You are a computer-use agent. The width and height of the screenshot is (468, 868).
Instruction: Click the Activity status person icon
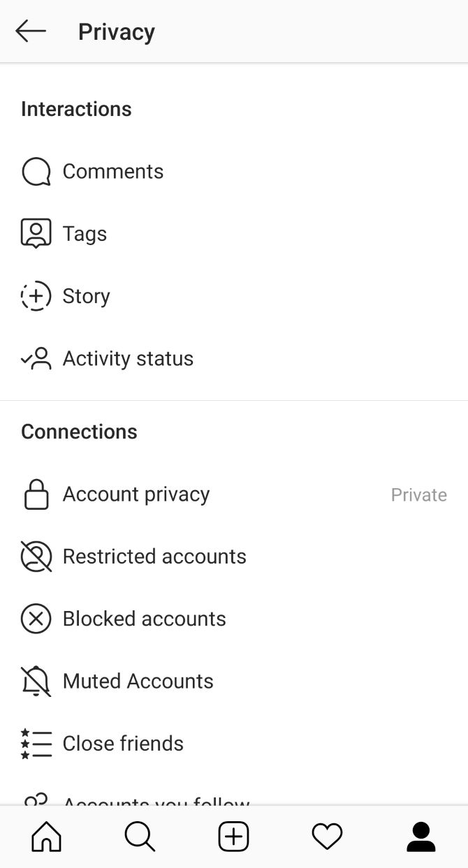[36, 358]
